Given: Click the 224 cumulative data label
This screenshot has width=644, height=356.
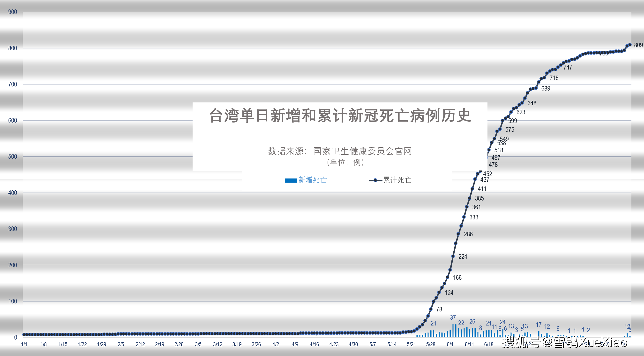Looking at the screenshot, I should 463,257.
